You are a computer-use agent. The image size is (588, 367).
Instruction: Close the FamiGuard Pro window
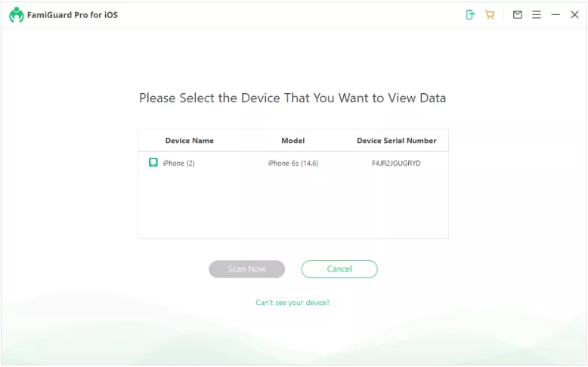(574, 14)
